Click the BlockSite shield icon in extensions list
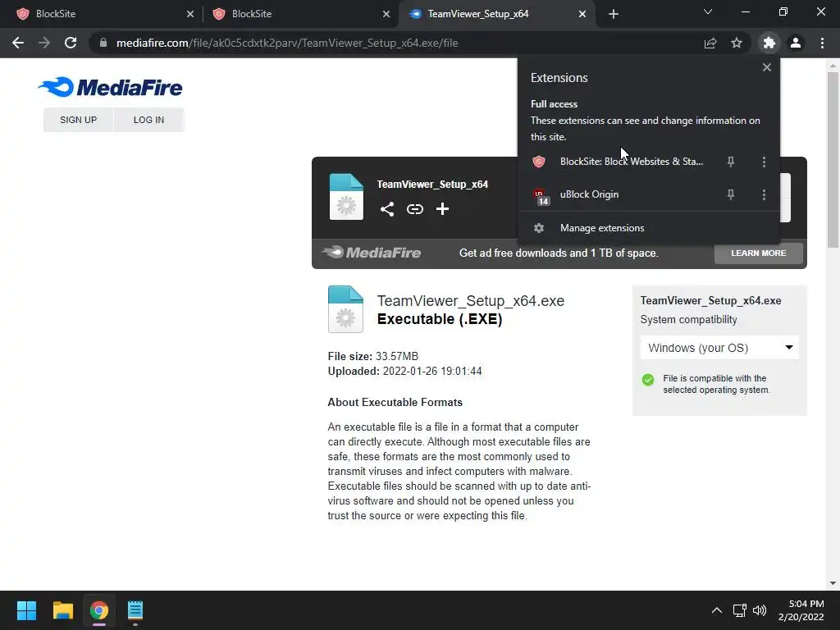The height and width of the screenshot is (630, 840). coord(539,162)
